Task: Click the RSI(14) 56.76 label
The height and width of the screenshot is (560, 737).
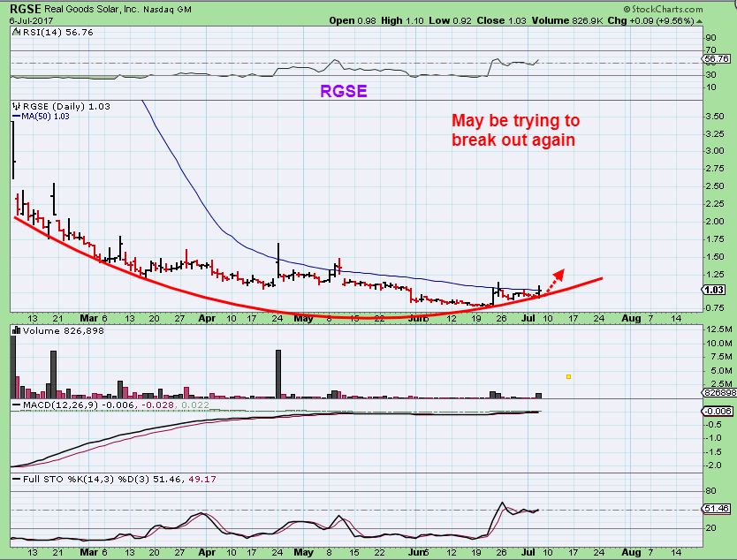Action: [x=57, y=33]
